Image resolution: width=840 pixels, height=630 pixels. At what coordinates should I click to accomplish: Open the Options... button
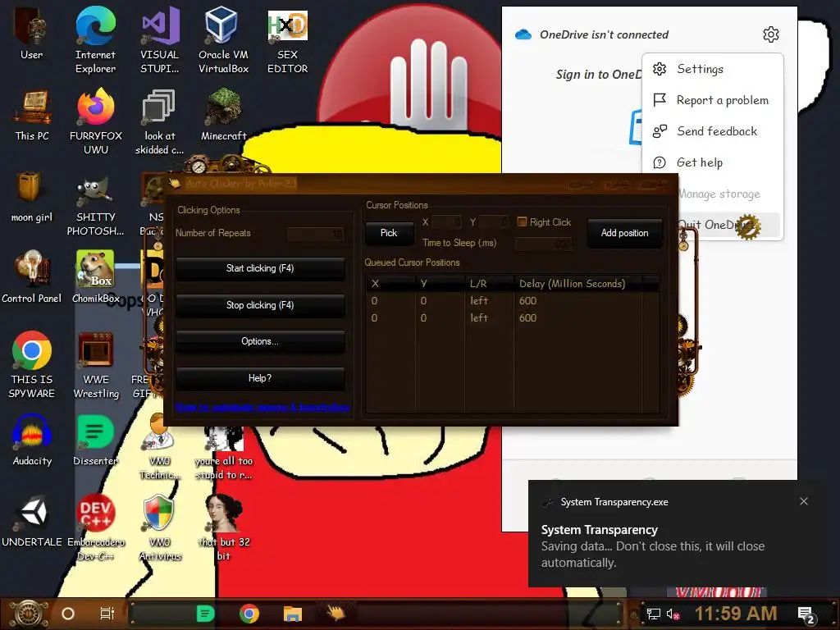click(x=260, y=342)
